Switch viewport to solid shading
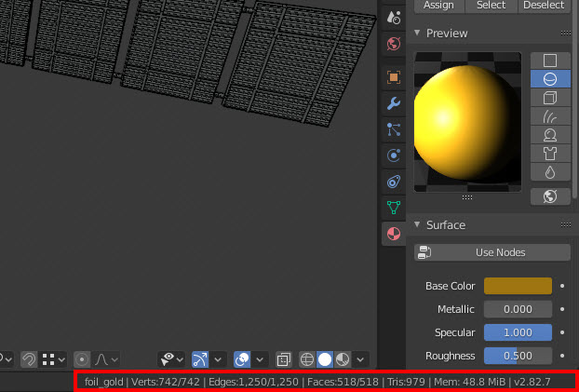The width and height of the screenshot is (579, 392). pyautogui.click(x=325, y=359)
